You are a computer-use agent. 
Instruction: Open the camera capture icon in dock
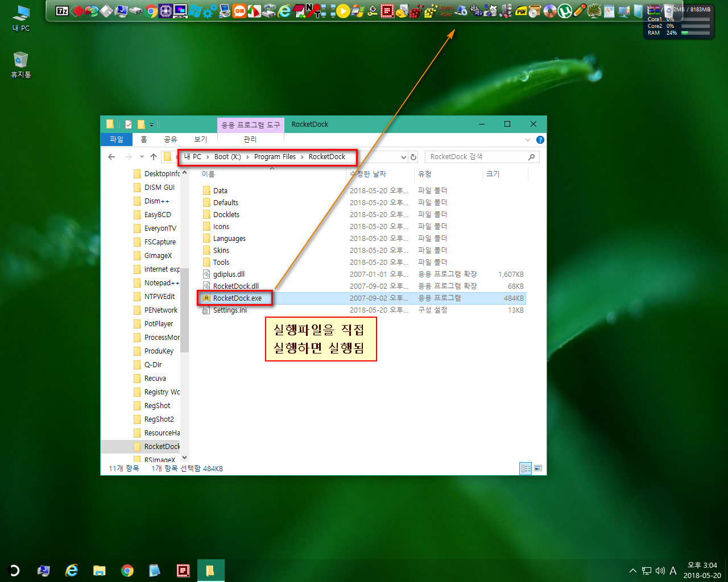(x=491, y=11)
